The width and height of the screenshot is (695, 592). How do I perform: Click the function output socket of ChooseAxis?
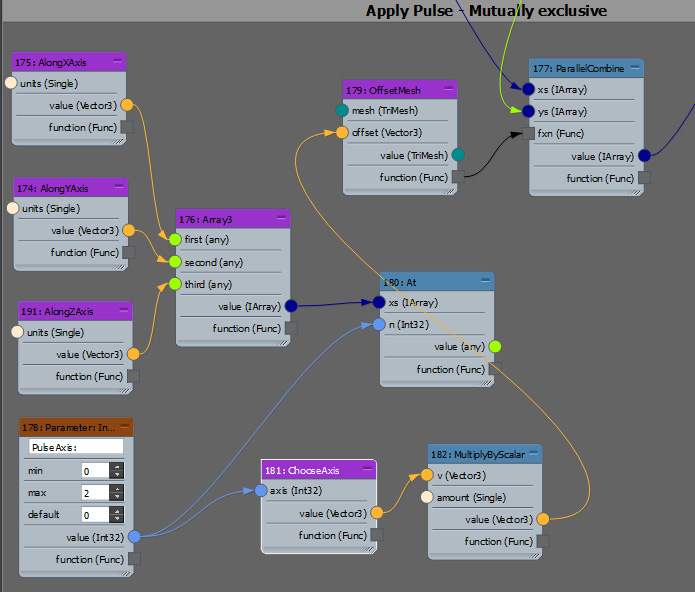point(377,534)
